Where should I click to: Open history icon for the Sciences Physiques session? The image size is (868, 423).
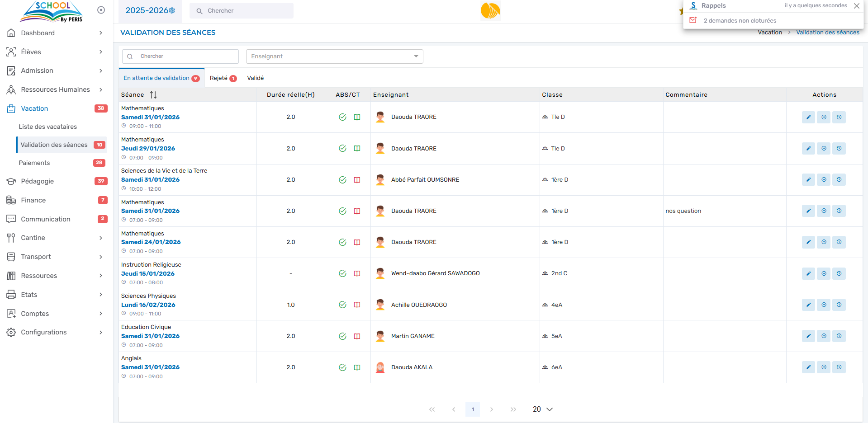[x=839, y=305]
